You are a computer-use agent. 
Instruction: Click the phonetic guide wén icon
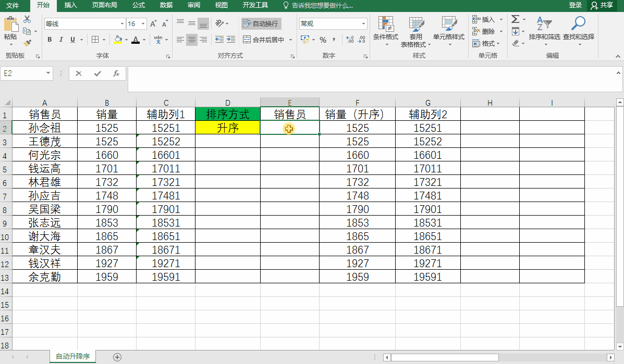tap(158, 40)
